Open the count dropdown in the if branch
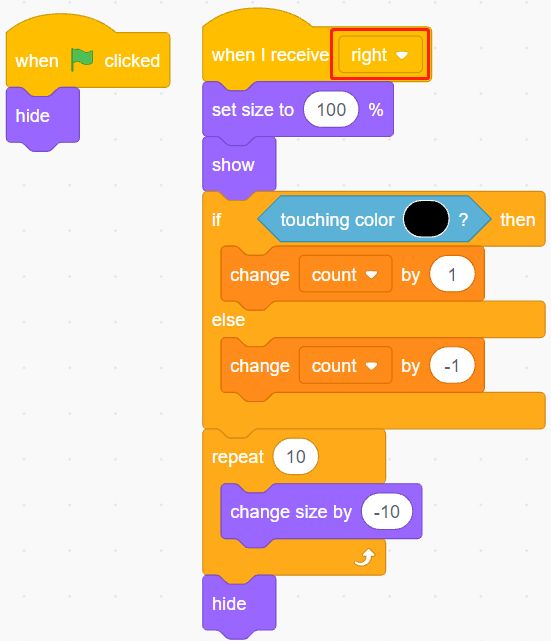Screen dimensions: 551x641 (345, 275)
